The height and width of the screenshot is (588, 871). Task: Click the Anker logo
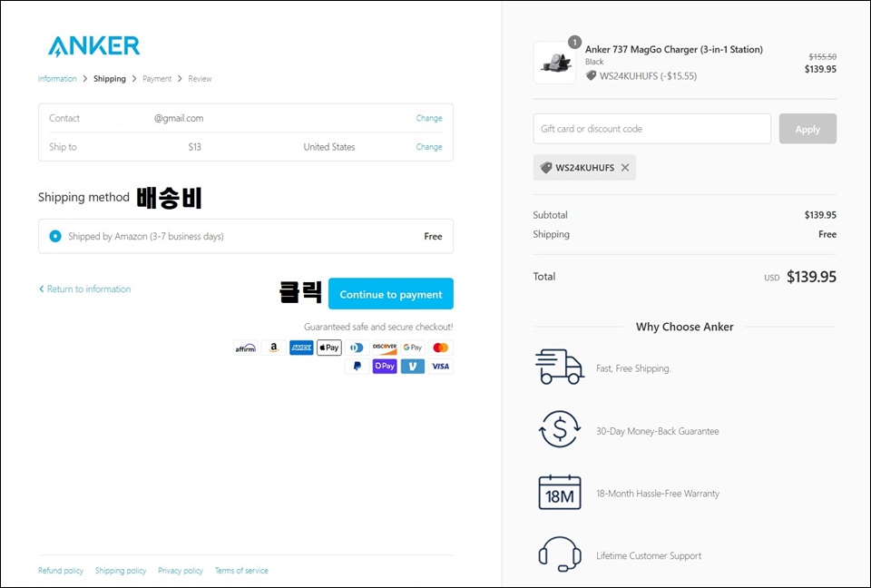(x=93, y=46)
